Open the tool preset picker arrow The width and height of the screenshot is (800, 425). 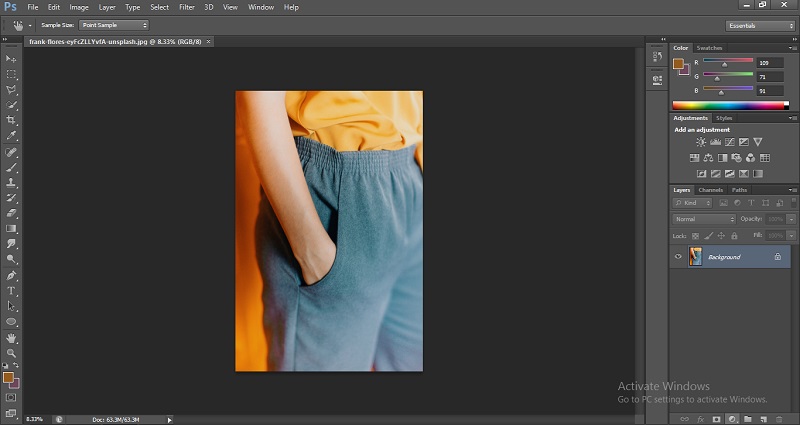point(30,25)
